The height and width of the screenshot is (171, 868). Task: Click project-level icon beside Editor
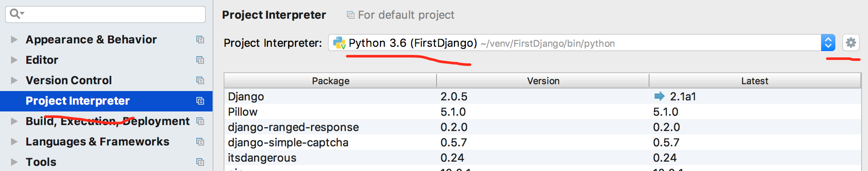200,60
